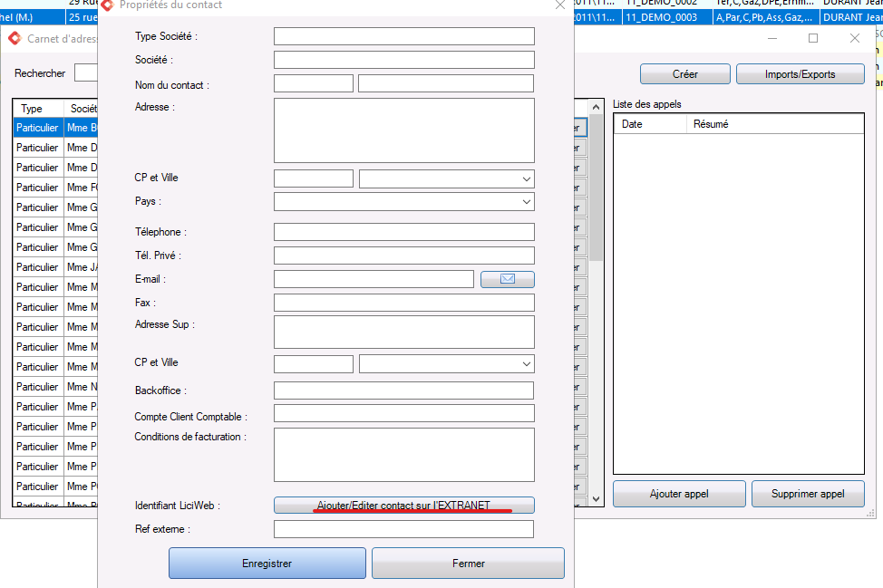
Task: Open the Adresse Sup city dropdown
Action: [526, 364]
